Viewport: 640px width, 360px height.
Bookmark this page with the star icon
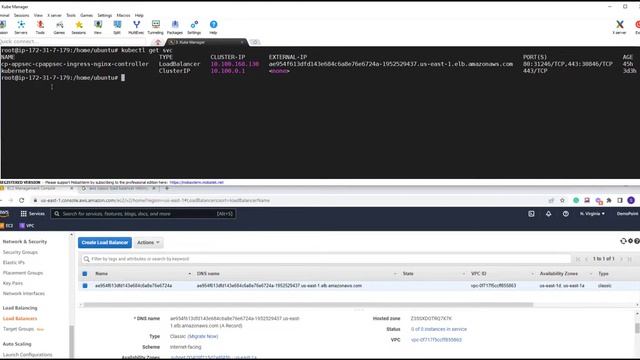coord(562,200)
